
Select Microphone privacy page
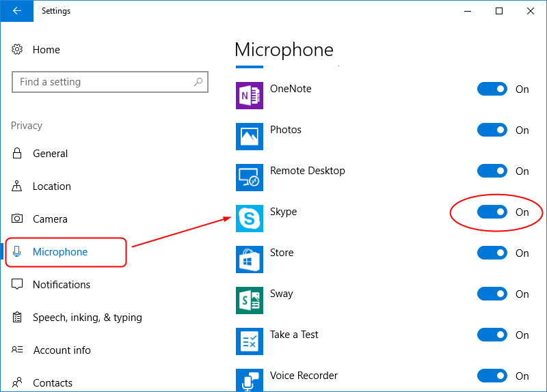(x=60, y=251)
